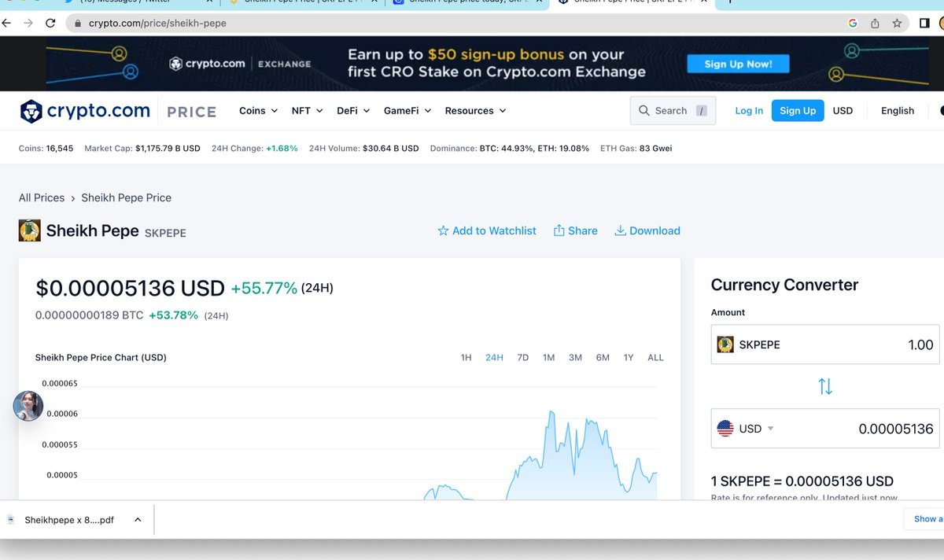Open the search bar via magnifier icon
Viewport: 944px width, 560px height.
point(643,110)
